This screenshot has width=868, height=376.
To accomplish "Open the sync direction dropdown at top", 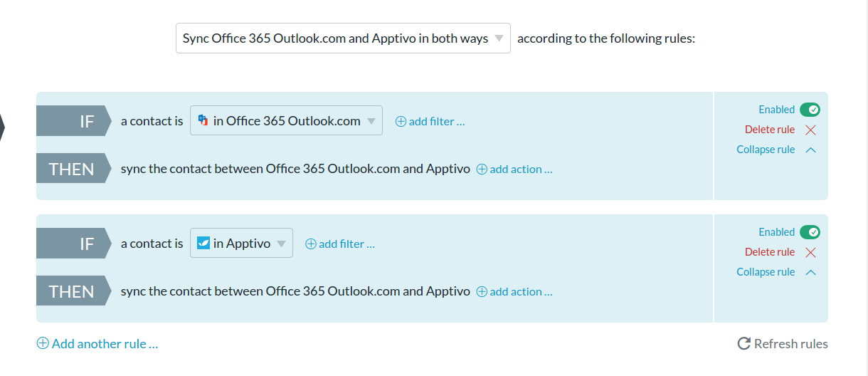I will tap(343, 38).
